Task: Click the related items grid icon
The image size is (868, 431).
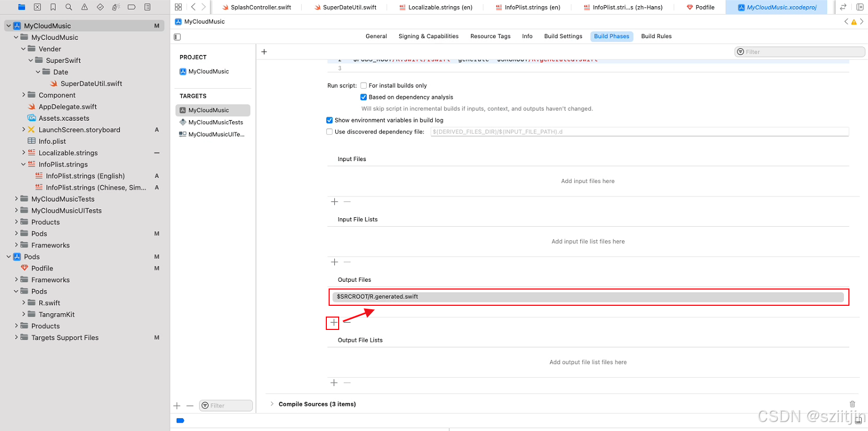Action: [x=178, y=7]
